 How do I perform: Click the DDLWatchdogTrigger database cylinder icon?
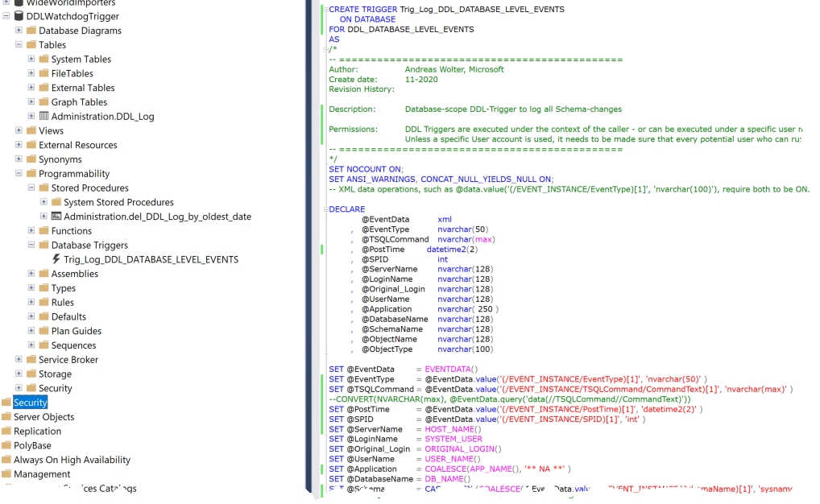tap(19, 16)
